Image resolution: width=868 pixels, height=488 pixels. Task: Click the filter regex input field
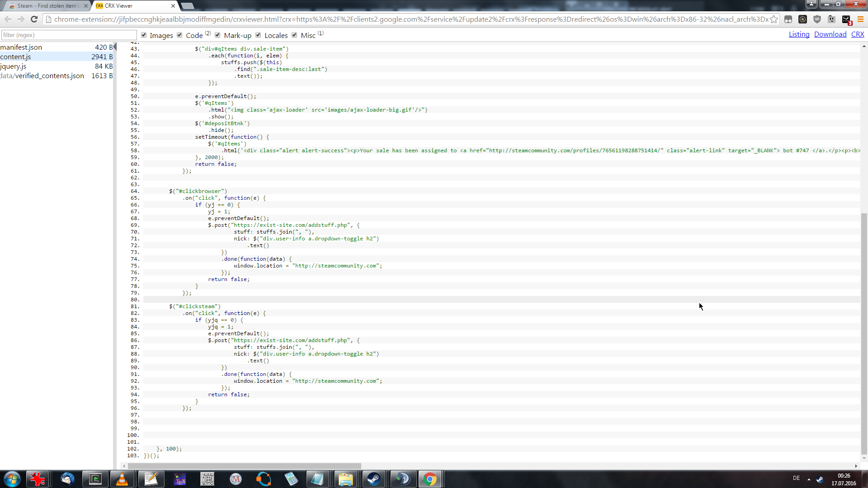tap(69, 35)
